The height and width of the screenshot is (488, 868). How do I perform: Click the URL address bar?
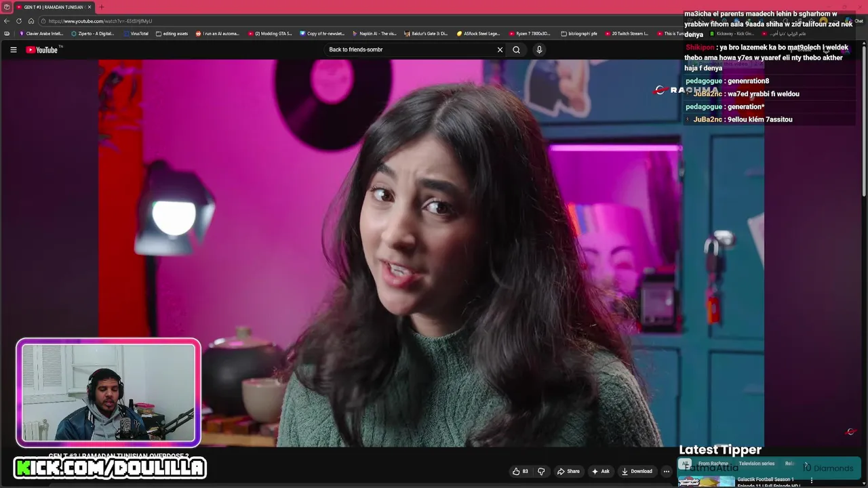pos(359,21)
